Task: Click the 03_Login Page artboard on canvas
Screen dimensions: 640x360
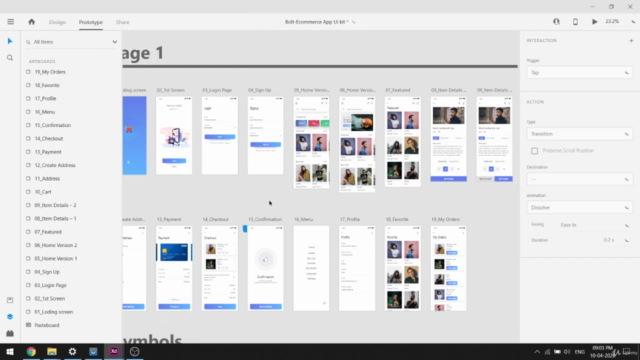Action: click(x=220, y=136)
